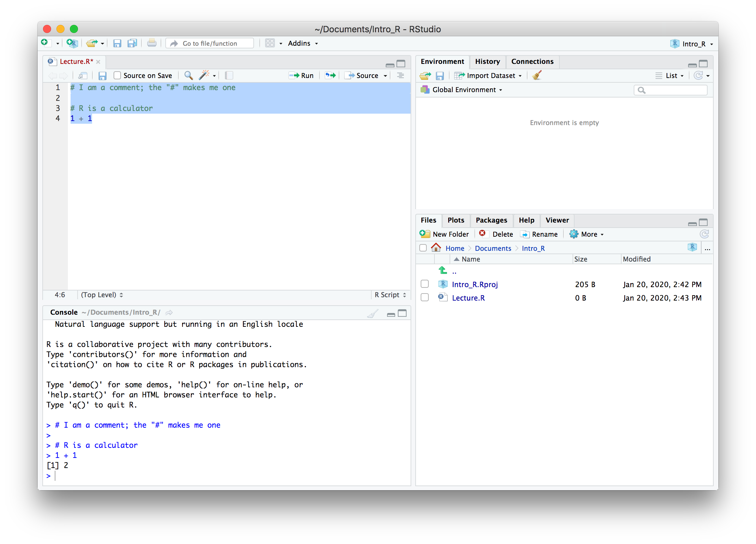
Task: Close the Lecture.R tab
Action: 98,62
